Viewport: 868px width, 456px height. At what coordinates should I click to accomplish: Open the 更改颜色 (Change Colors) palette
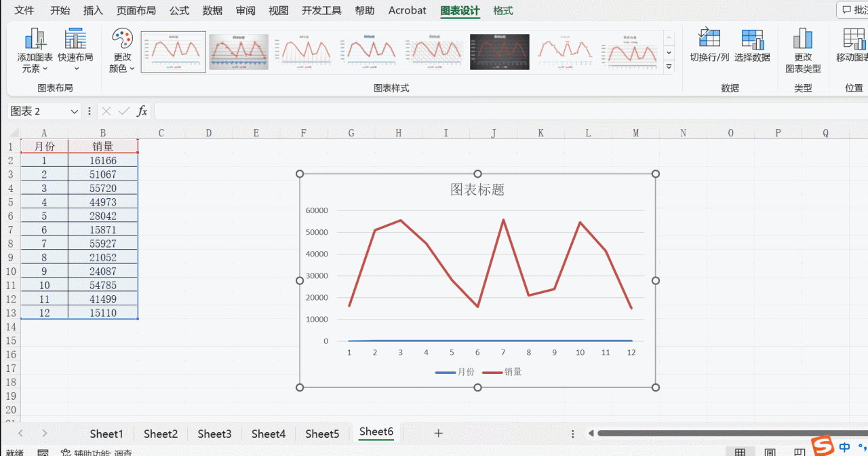(x=123, y=51)
